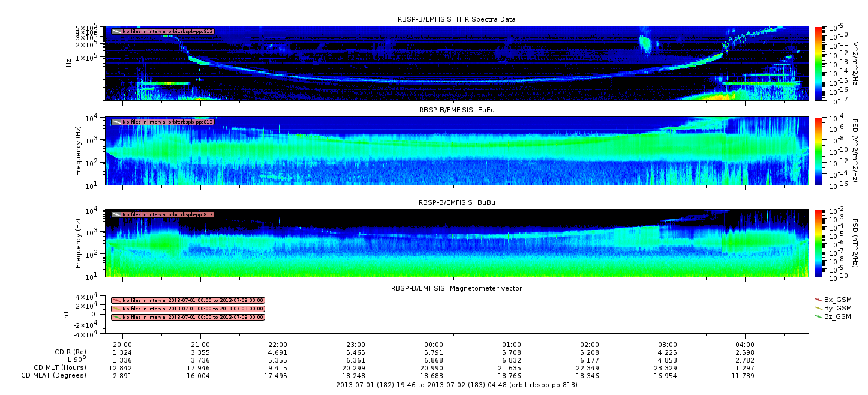This screenshot has width=868, height=395.
Task: Click the green-line icon in bottom Magnetometer message
Action: coord(116,317)
